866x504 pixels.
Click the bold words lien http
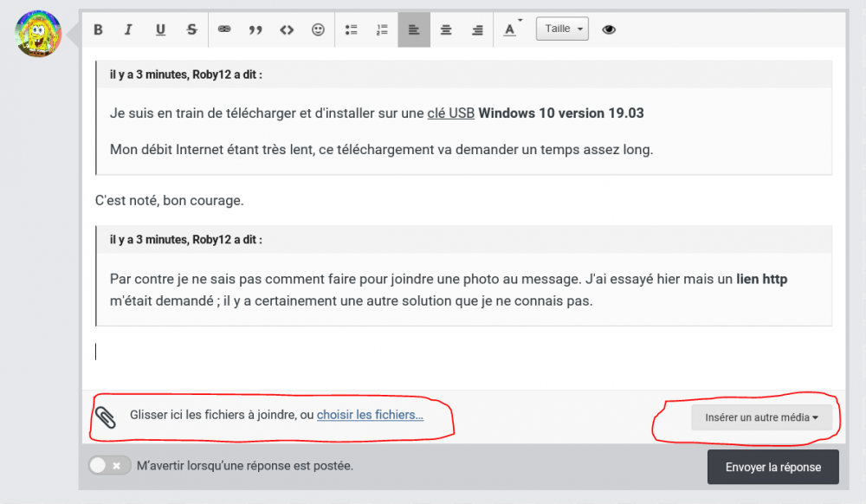coord(761,279)
